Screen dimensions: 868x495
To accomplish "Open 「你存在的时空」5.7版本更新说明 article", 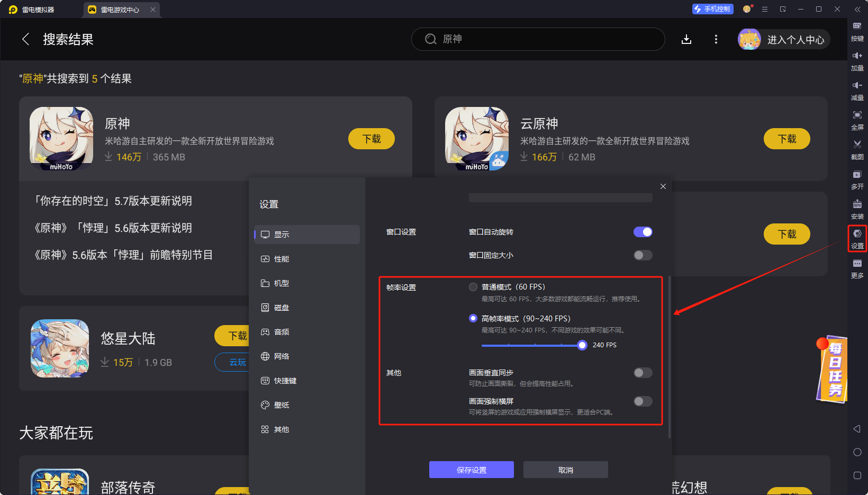I will click(x=112, y=201).
